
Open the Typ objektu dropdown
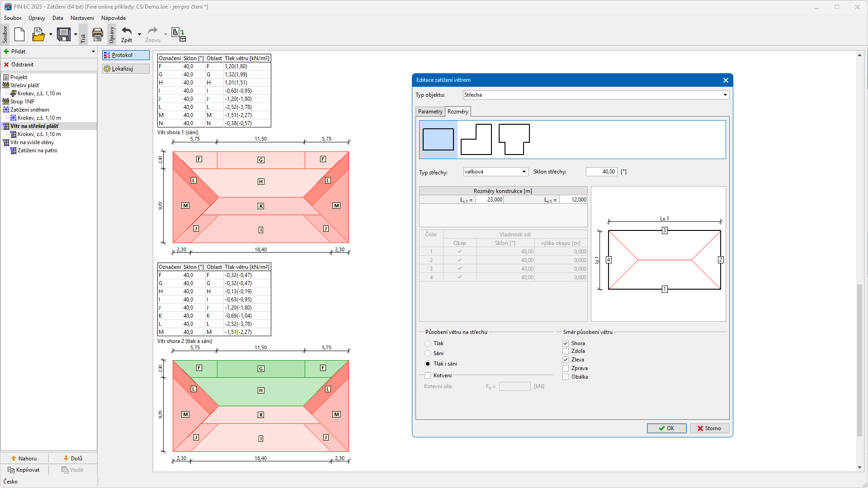coord(725,95)
